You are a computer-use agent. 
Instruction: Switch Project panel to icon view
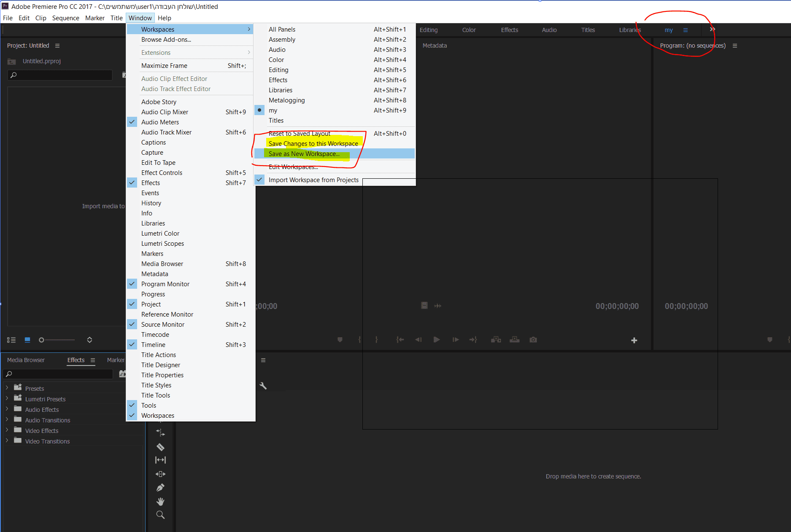pos(27,340)
